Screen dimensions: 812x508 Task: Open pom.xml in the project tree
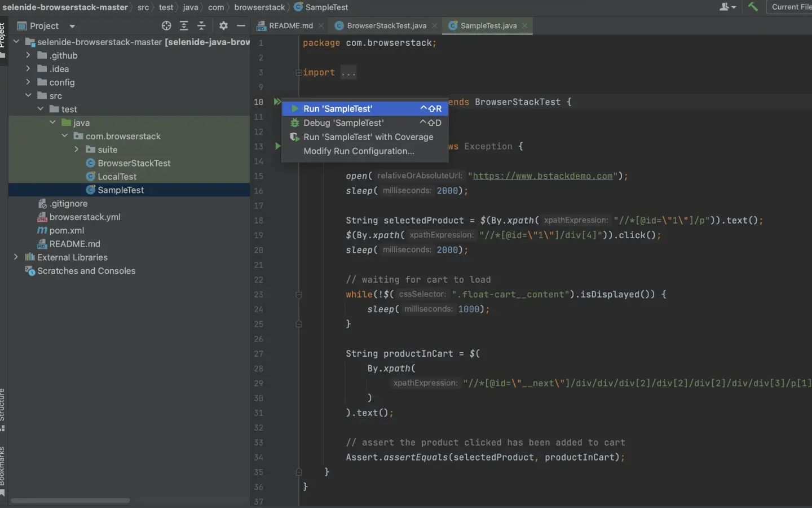point(67,230)
